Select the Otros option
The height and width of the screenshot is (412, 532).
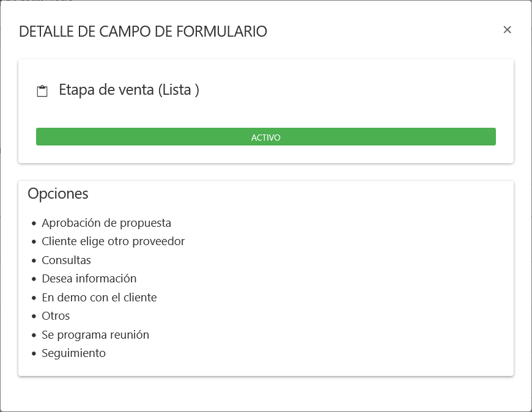coord(56,316)
